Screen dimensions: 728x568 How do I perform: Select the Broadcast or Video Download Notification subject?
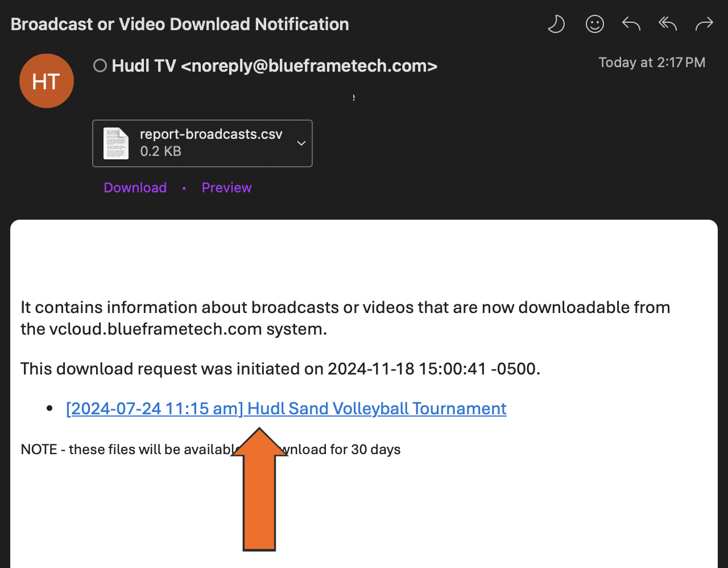coord(180,24)
